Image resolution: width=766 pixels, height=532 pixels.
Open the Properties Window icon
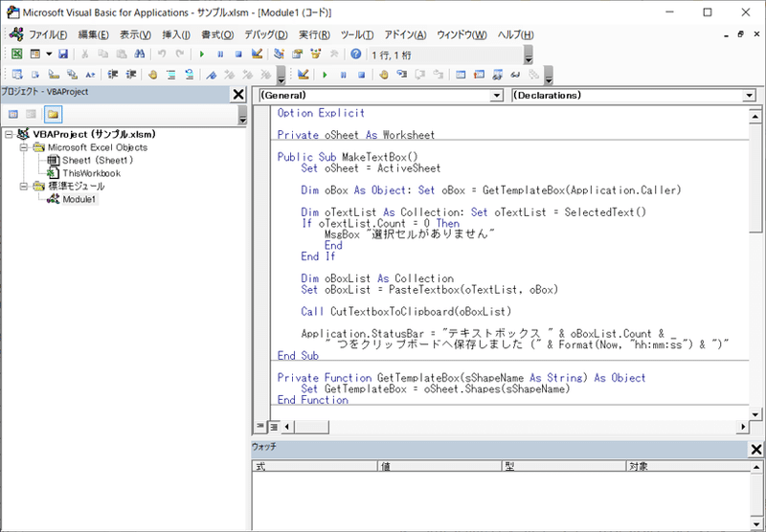click(x=298, y=55)
